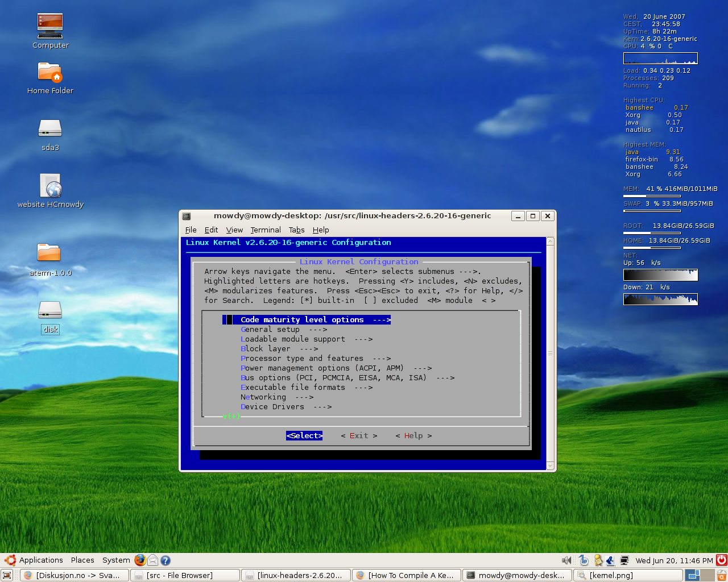This screenshot has width=728, height=582.
Task: Launch Firefox from the top panel launcher
Action: (140, 560)
